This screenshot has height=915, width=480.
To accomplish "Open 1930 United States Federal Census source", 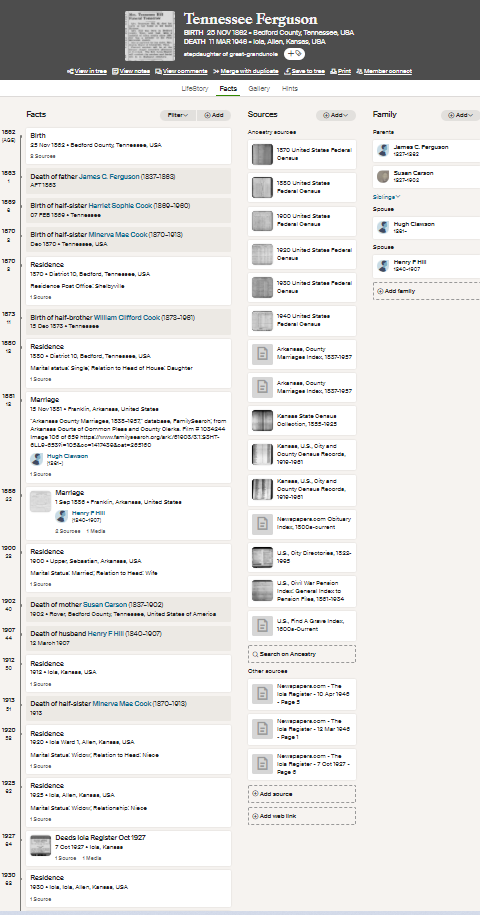I will [302, 287].
